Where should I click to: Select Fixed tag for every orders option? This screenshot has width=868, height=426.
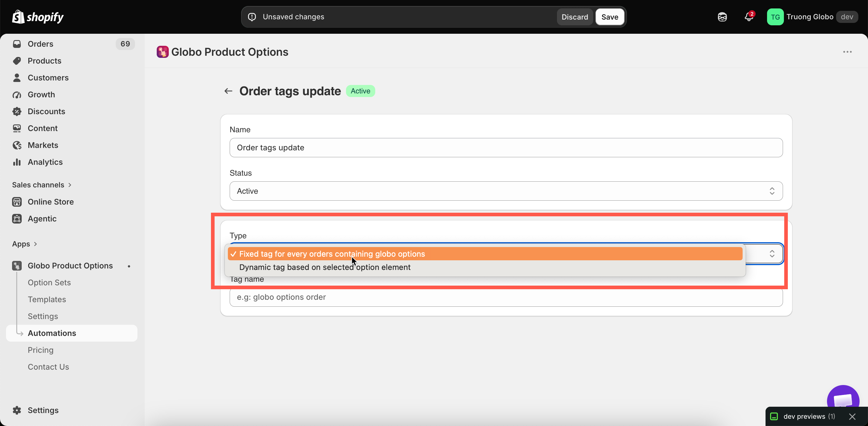(x=485, y=254)
